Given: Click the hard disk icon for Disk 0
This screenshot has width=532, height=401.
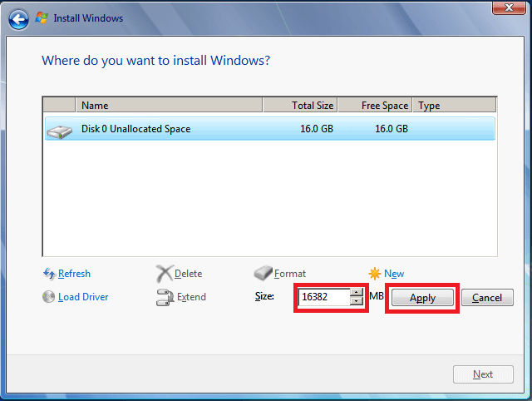Looking at the screenshot, I should pyautogui.click(x=59, y=131).
